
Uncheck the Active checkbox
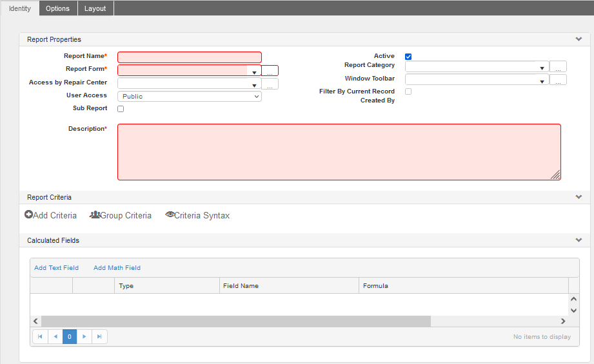tap(408, 57)
